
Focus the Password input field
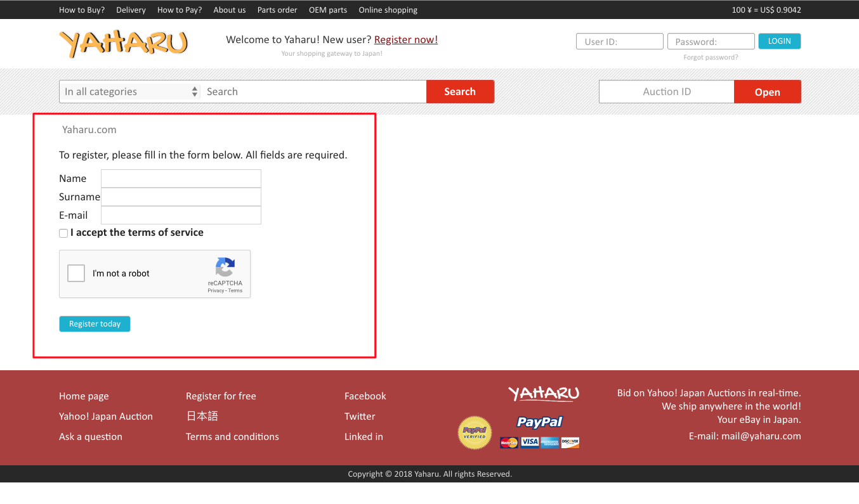pos(711,42)
